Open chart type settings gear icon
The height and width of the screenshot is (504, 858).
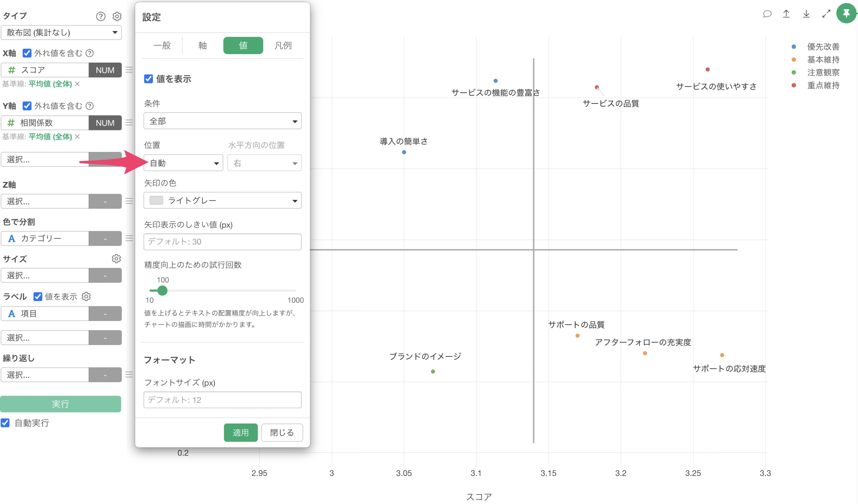click(x=117, y=16)
